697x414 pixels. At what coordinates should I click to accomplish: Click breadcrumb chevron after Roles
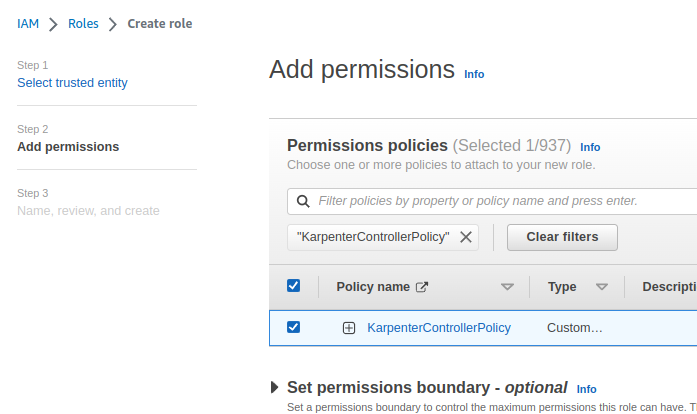point(113,24)
